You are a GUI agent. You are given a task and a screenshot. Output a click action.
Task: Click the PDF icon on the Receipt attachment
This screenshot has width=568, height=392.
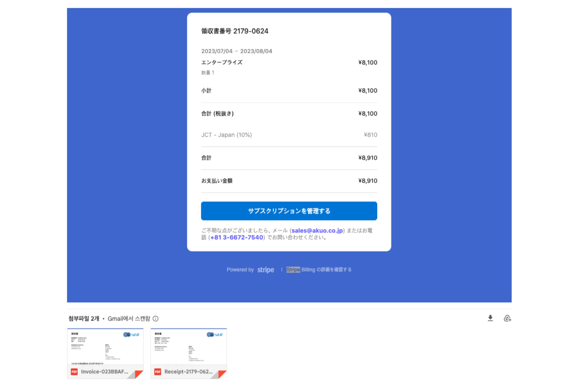click(157, 371)
